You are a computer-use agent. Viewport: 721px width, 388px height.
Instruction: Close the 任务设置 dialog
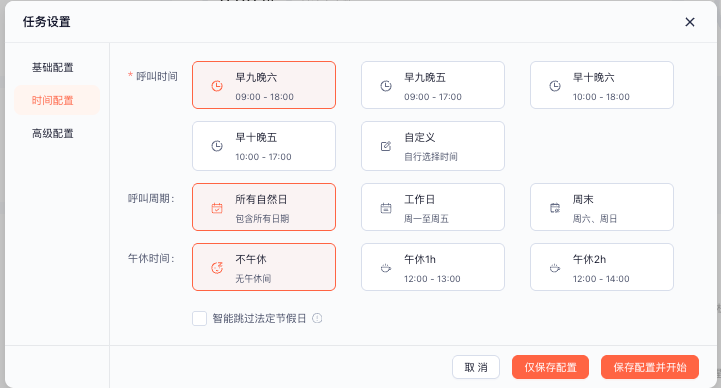pos(690,22)
